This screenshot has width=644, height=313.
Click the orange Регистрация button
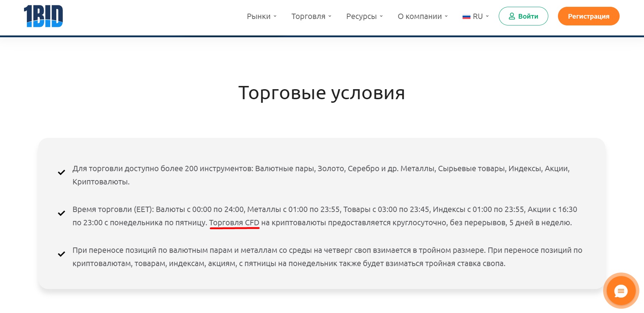[x=588, y=16]
